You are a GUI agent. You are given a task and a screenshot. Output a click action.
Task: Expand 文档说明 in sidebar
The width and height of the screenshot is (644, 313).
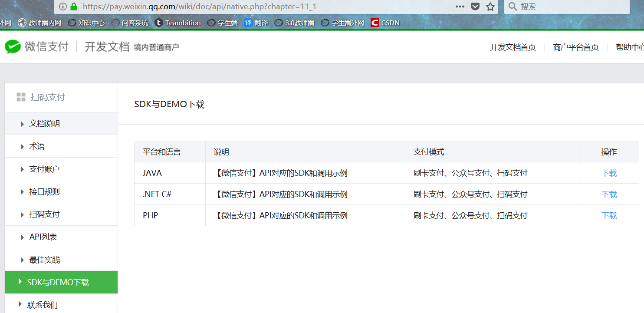point(61,124)
